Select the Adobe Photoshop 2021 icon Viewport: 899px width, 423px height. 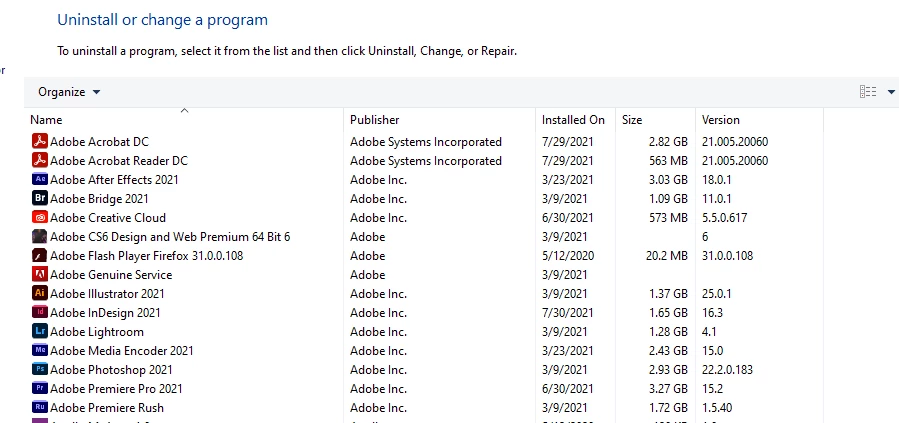pos(40,370)
